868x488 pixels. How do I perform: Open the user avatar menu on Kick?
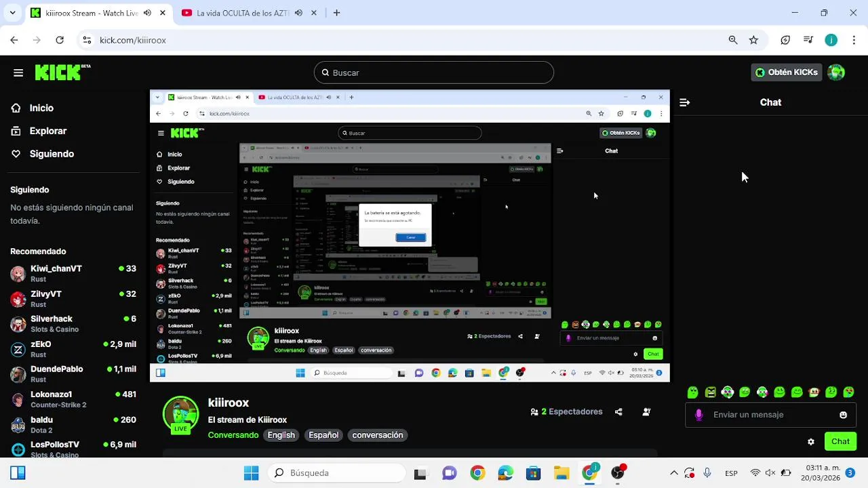click(x=836, y=73)
